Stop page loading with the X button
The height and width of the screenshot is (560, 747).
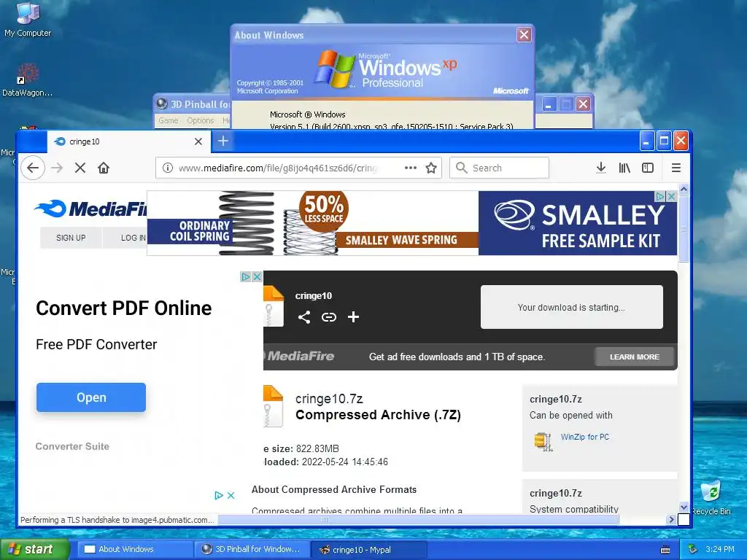(80, 168)
